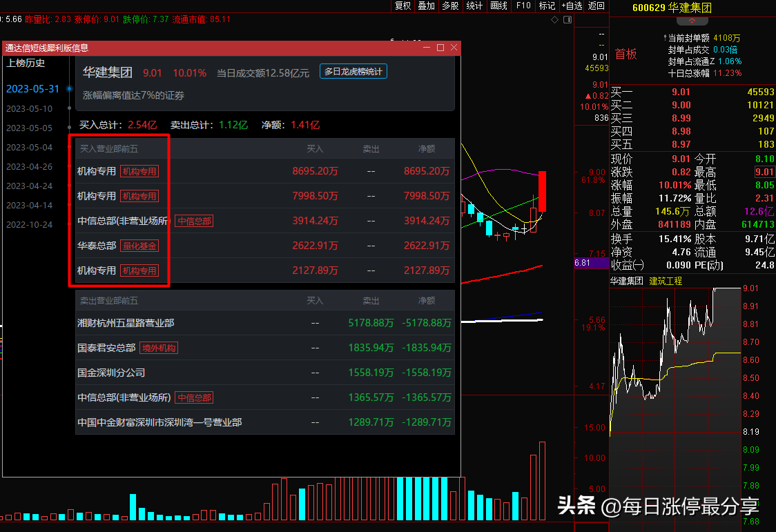Click the 首板 label
Image resolution: width=776 pixels, height=532 pixels.
click(x=625, y=54)
